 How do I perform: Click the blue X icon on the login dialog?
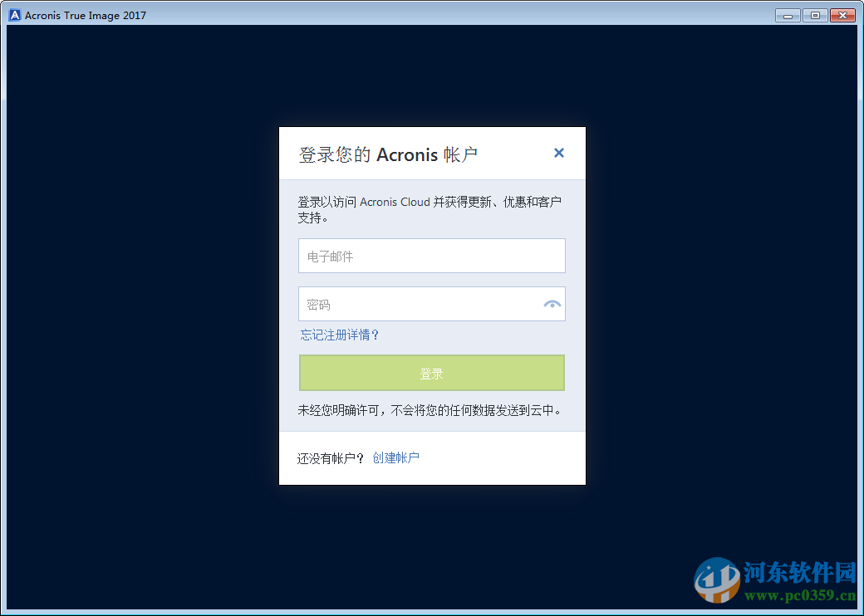point(558,153)
